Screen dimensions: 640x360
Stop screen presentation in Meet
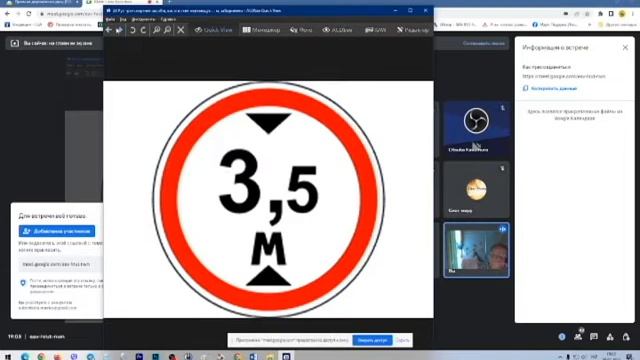pyautogui.click(x=483, y=43)
